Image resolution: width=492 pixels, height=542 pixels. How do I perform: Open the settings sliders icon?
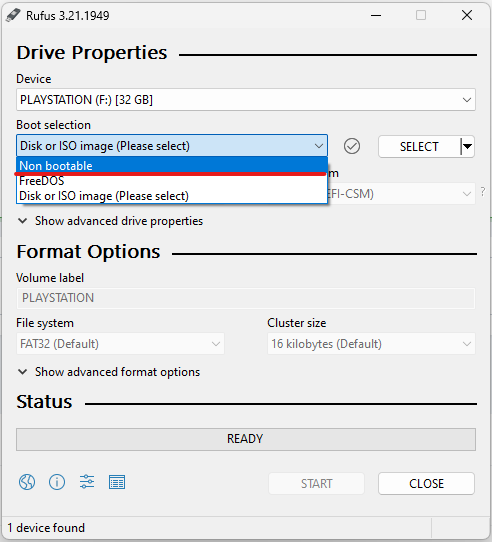pos(87,482)
